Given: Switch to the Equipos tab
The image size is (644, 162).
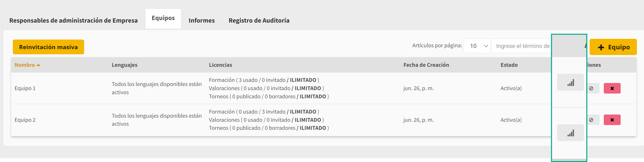Looking at the screenshot, I should click(x=163, y=18).
